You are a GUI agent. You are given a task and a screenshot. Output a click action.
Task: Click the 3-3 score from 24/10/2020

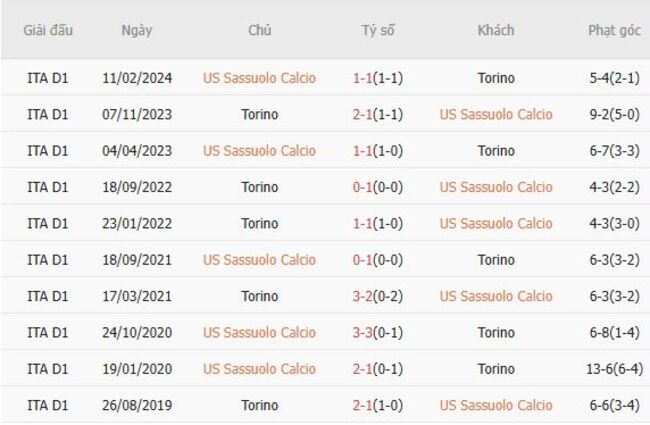[378, 332]
